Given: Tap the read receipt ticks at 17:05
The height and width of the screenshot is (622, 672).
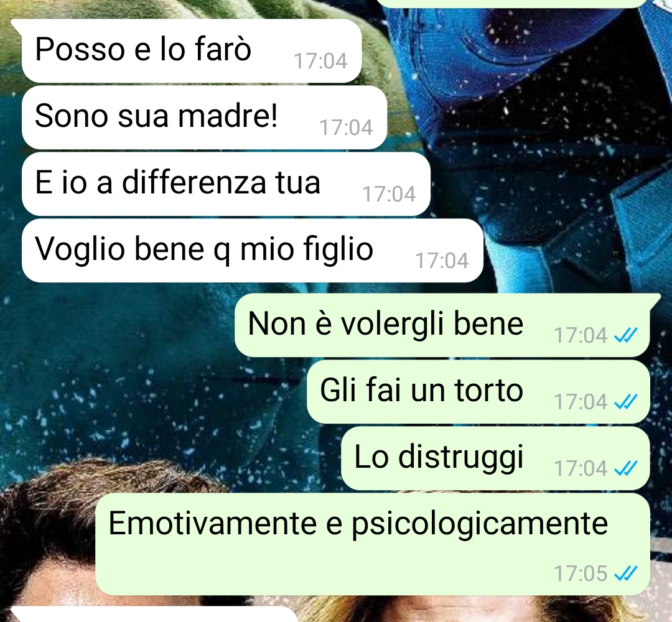Looking at the screenshot, I should (626, 573).
